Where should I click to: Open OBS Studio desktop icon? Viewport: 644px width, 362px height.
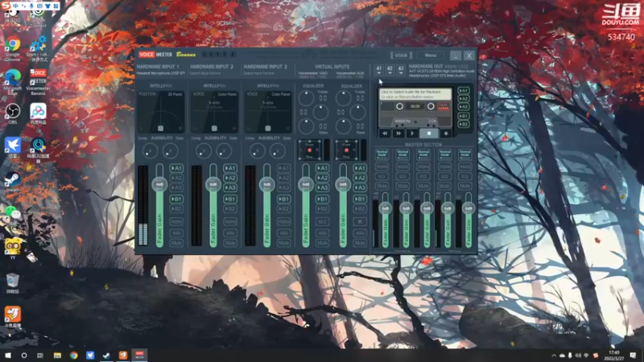(13, 114)
